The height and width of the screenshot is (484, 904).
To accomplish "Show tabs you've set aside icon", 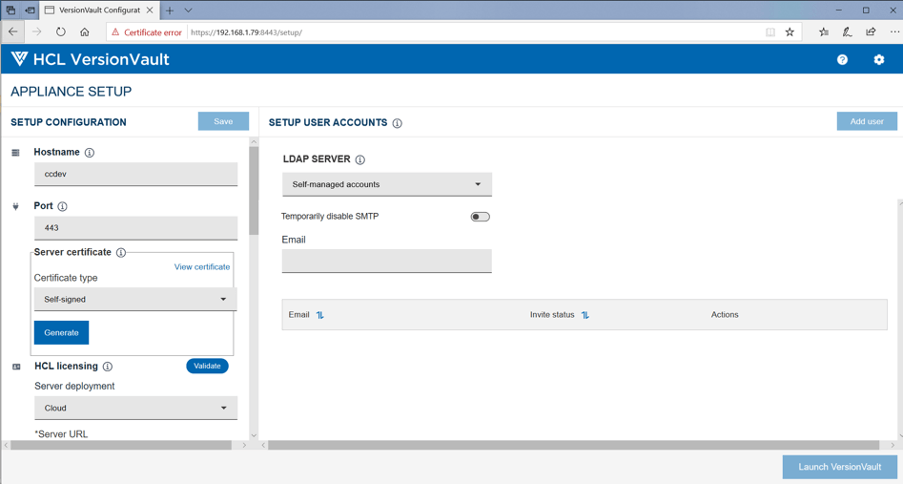I will pos(10,10).
